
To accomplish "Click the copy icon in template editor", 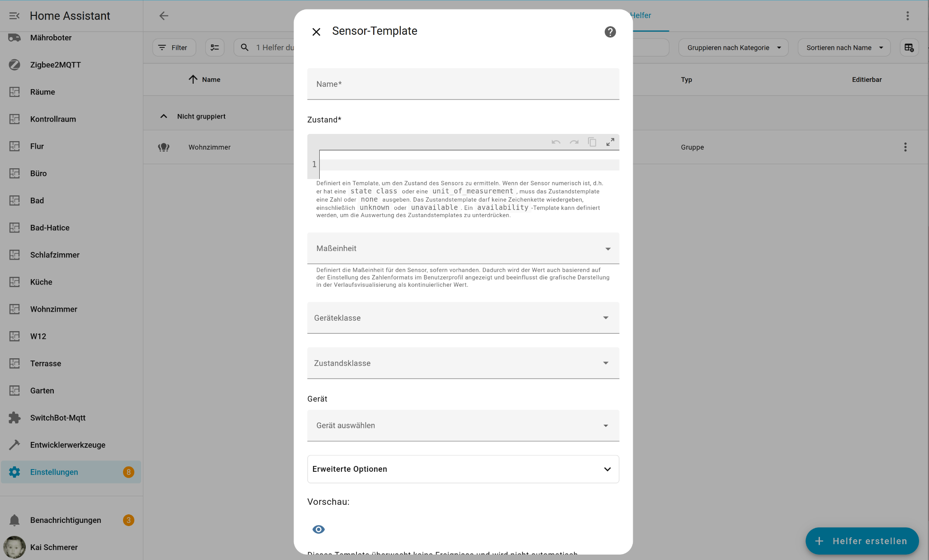I will [x=592, y=142].
